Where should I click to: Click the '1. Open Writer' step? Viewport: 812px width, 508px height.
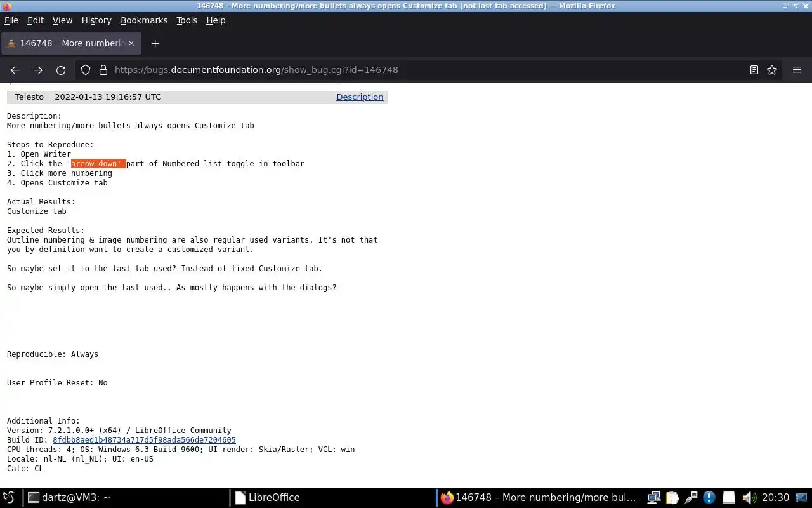point(39,154)
